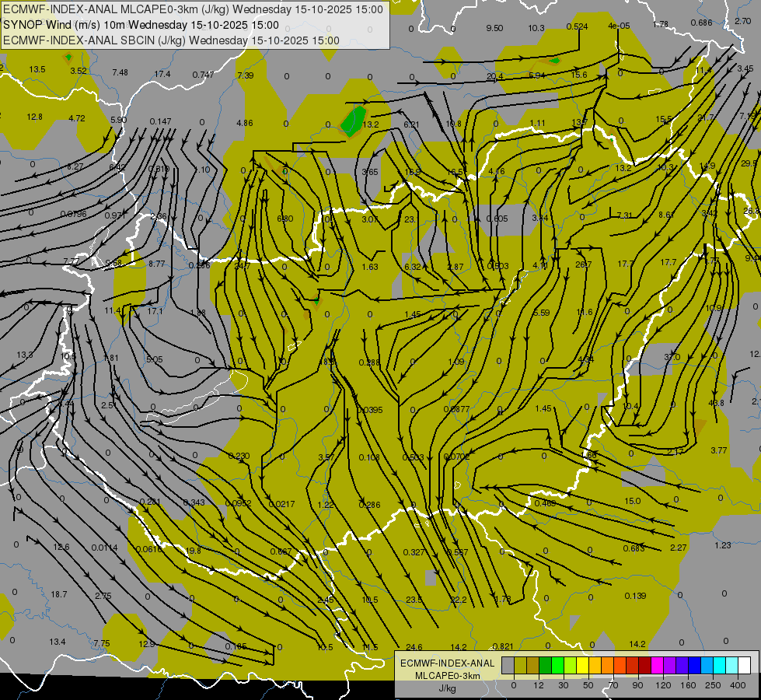Click the legend tick label 12

[x=538, y=685]
